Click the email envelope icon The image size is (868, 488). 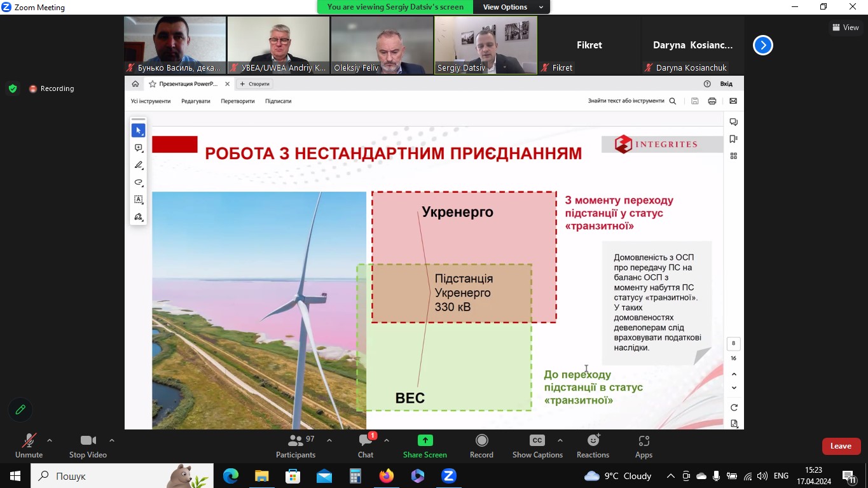pos(733,101)
